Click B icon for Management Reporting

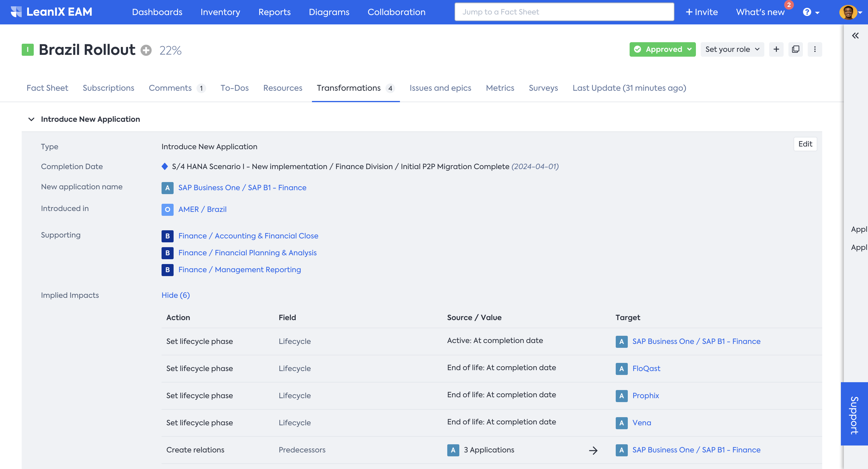click(x=168, y=269)
